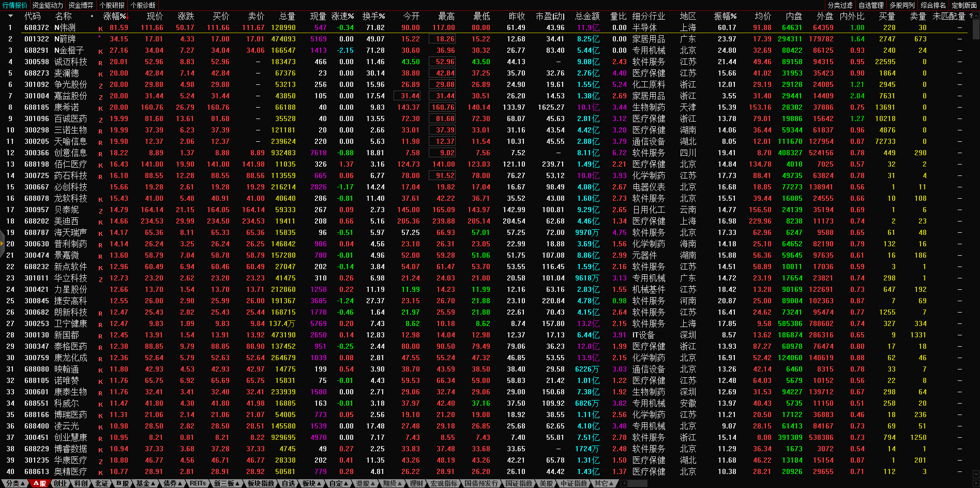
Task: Toggle sort on the 总金额 column header
Action: pos(587,16)
